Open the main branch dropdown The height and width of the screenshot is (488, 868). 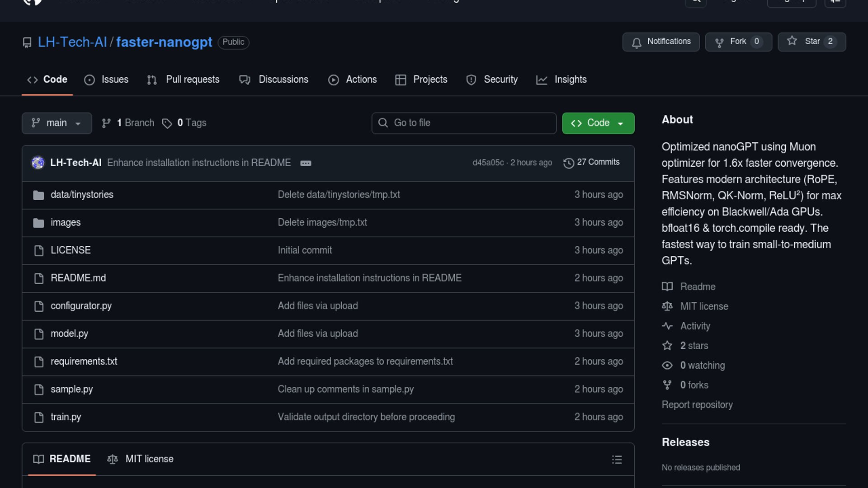(57, 123)
